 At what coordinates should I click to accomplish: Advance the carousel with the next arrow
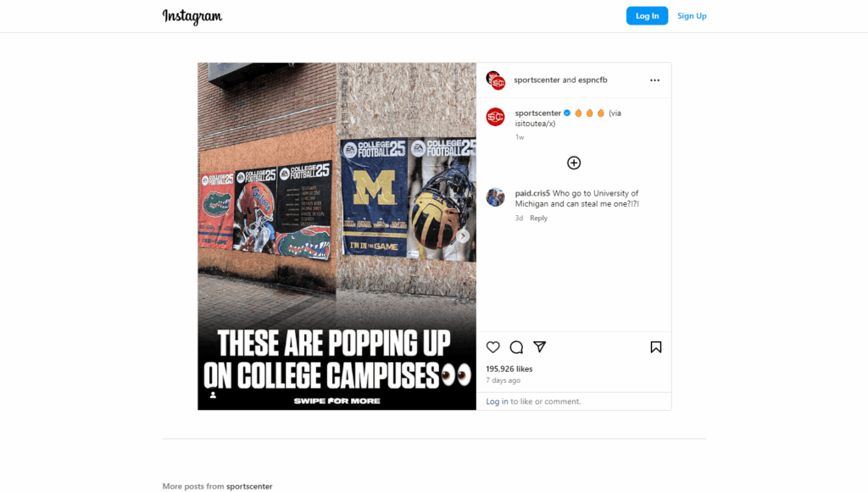[x=464, y=236]
